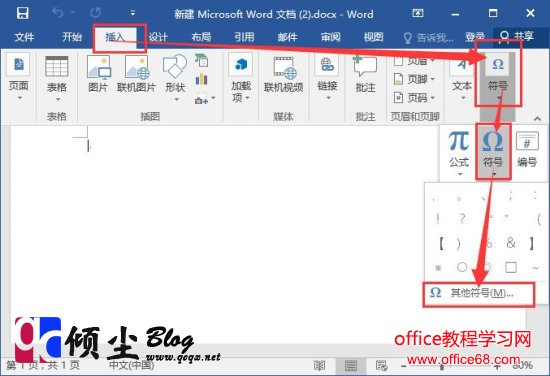
Task: Click the 中文(中国) language indicator
Action: click(x=132, y=365)
